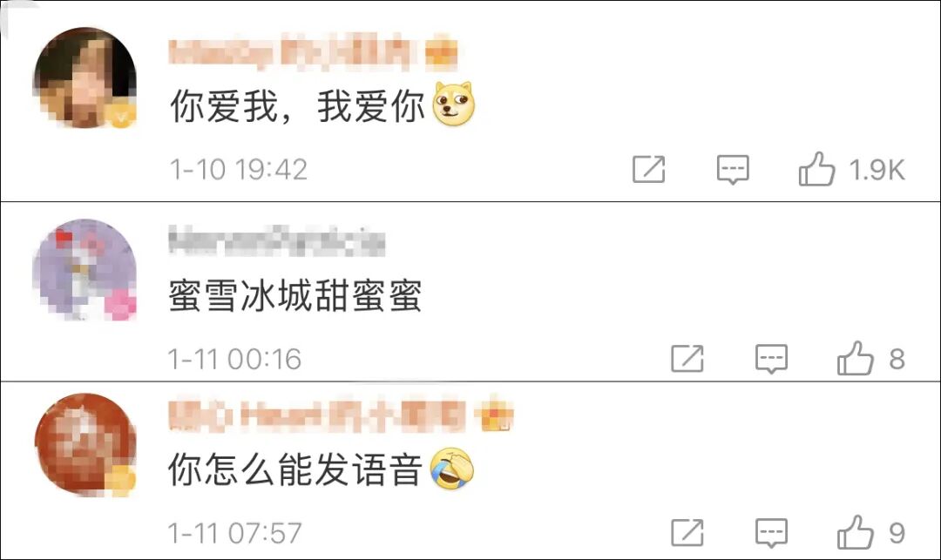
Task: Share the "你怎么能发语音" comment
Action: click(687, 532)
